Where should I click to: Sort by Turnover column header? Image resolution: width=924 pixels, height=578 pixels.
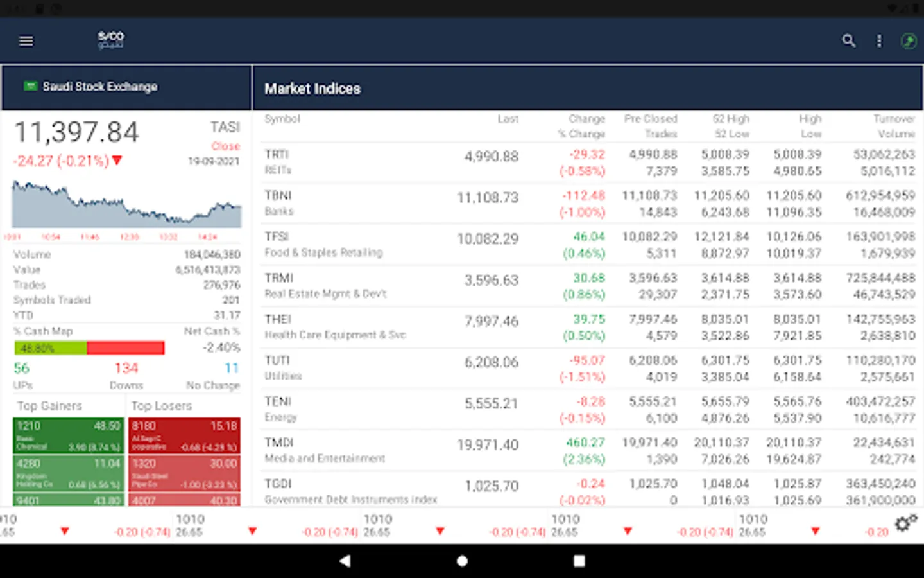[x=894, y=119]
